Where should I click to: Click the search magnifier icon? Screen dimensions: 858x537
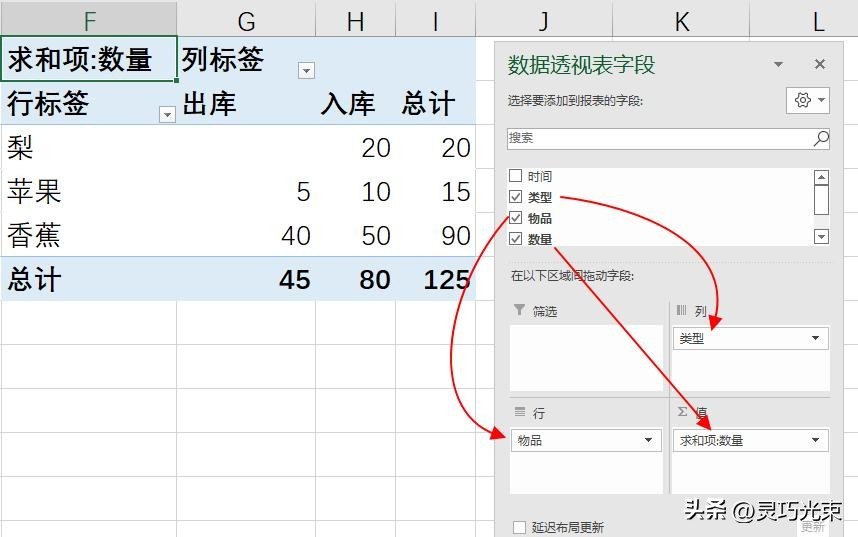click(x=821, y=138)
